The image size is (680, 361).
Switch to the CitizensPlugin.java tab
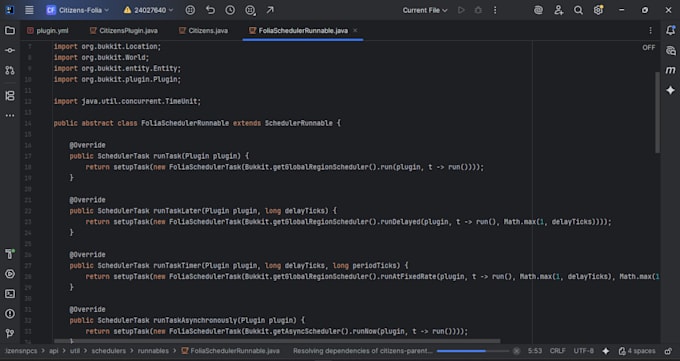point(124,30)
